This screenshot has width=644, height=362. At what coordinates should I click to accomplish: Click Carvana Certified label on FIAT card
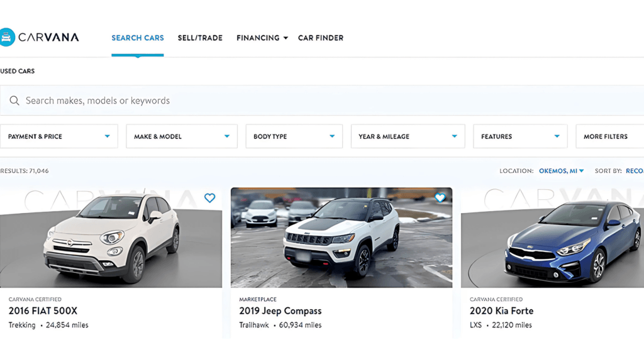coord(35,300)
